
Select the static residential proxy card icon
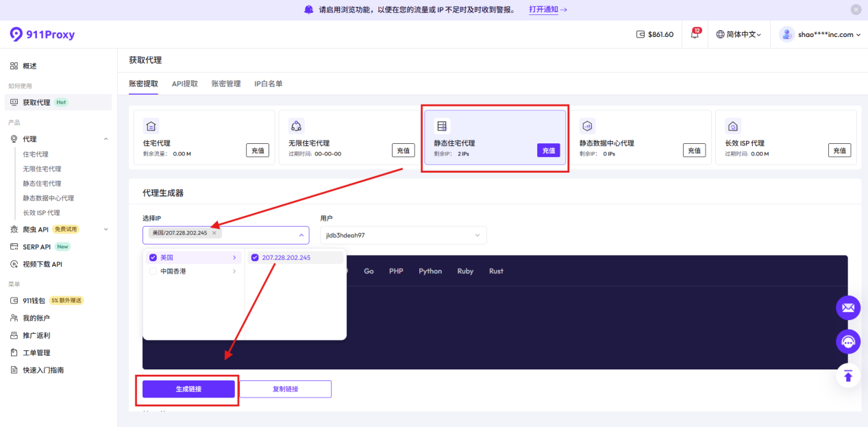click(x=442, y=126)
